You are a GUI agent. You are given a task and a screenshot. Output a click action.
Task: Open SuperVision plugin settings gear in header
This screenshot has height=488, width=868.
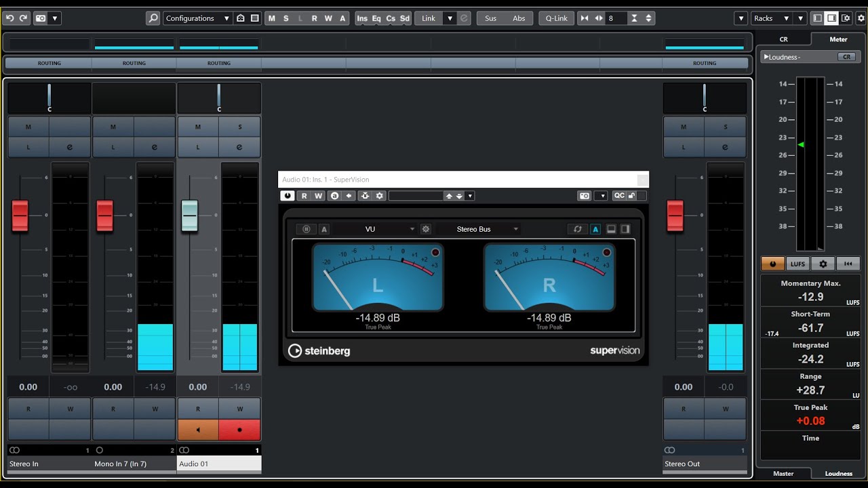[380, 195]
